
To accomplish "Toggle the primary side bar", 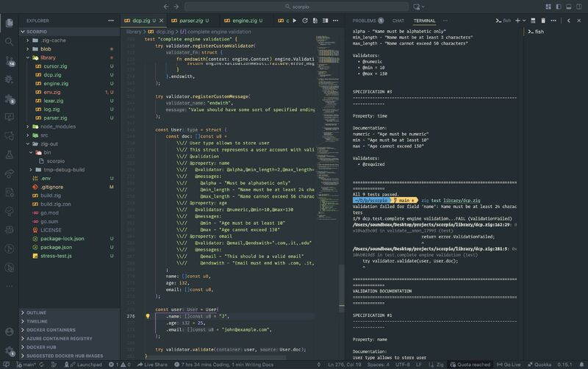I will click(559, 7).
